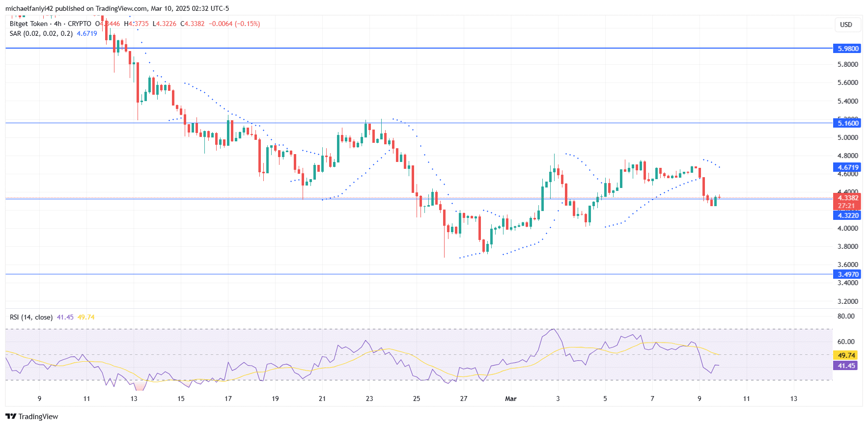This screenshot has height=426, width=868.
Task: Click the SAR legend value 4.6719
Action: coord(87,33)
